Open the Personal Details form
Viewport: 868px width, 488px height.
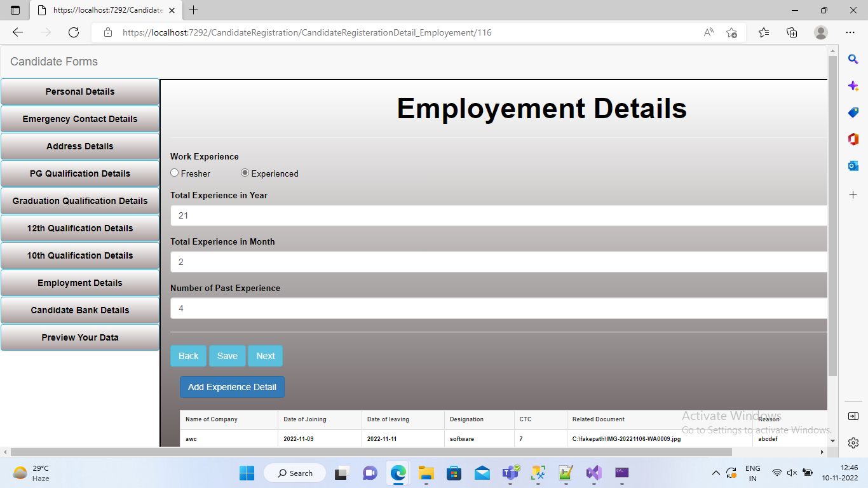(80, 91)
